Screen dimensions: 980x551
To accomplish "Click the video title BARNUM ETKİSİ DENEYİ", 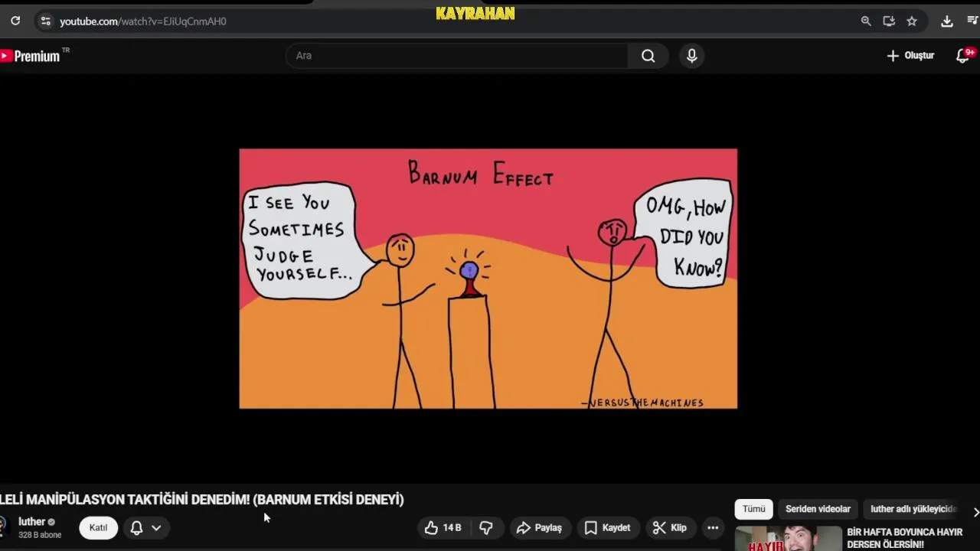I will [x=202, y=499].
